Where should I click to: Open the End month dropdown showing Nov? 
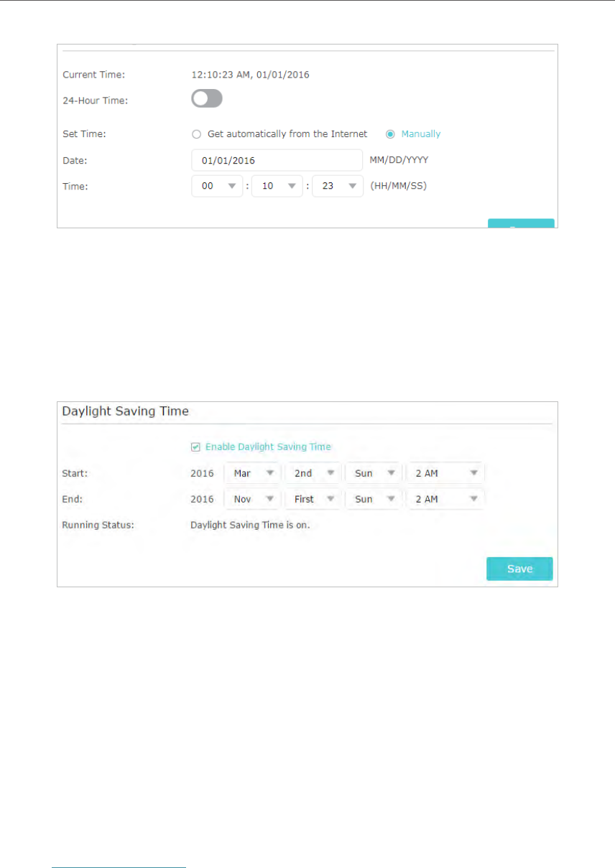point(252,499)
